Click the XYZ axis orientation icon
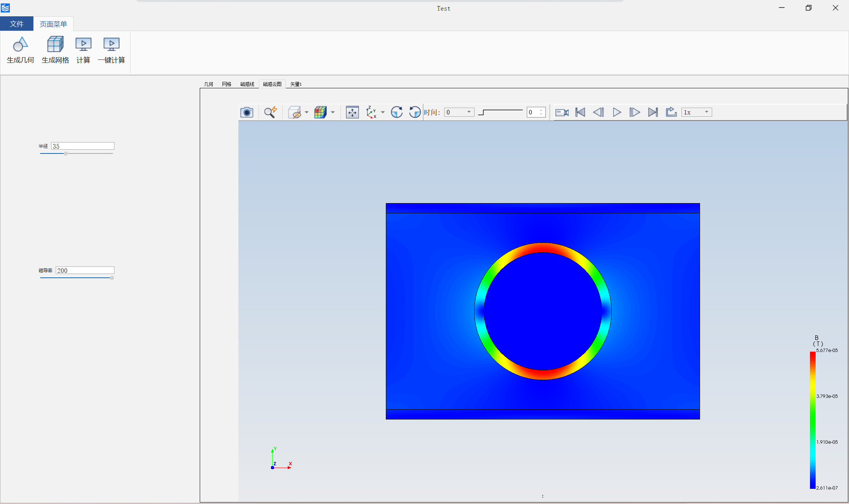Viewport: 849px width, 504px height. coord(371,112)
